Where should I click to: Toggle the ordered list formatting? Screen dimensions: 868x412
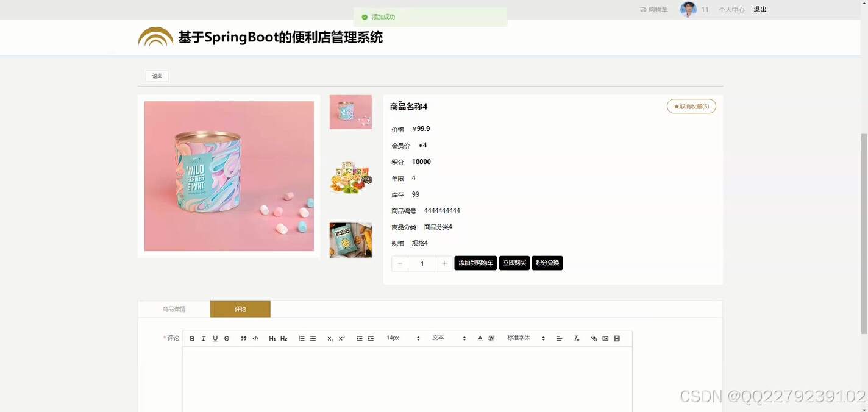click(301, 338)
